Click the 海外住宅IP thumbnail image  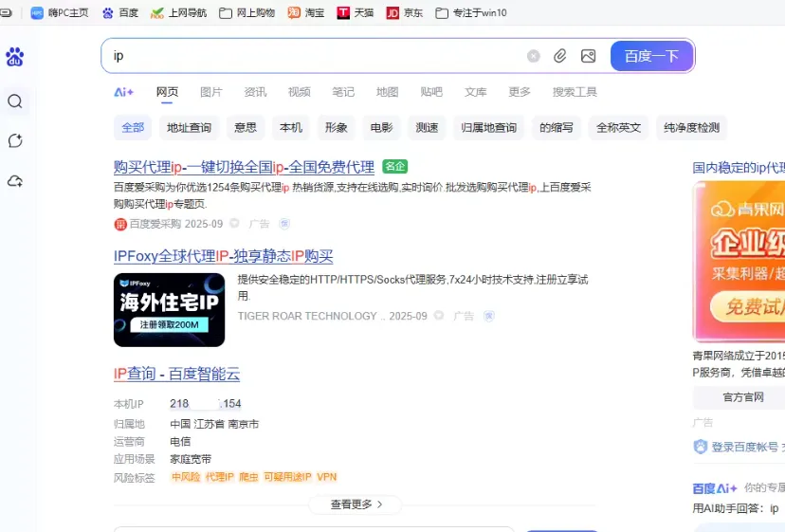click(169, 309)
